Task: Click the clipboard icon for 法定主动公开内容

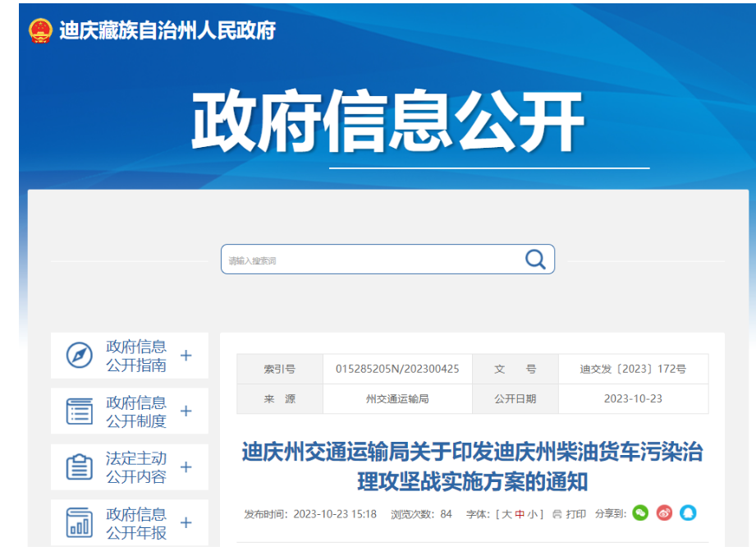Action: coord(80,467)
